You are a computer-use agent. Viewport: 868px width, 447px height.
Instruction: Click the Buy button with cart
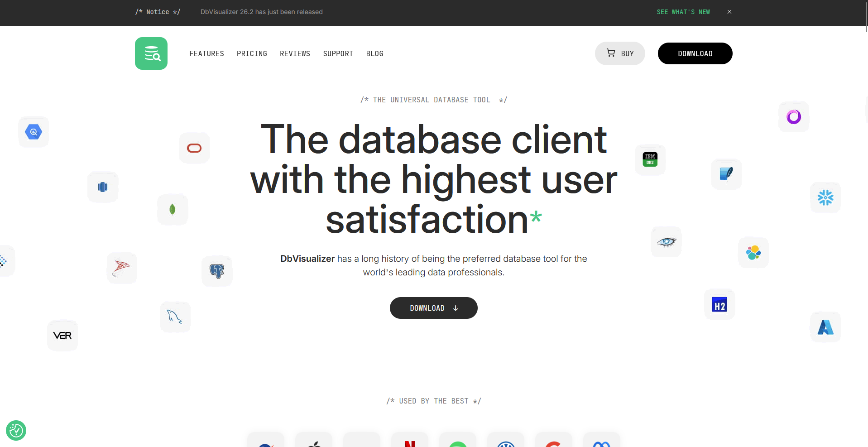tap(620, 53)
